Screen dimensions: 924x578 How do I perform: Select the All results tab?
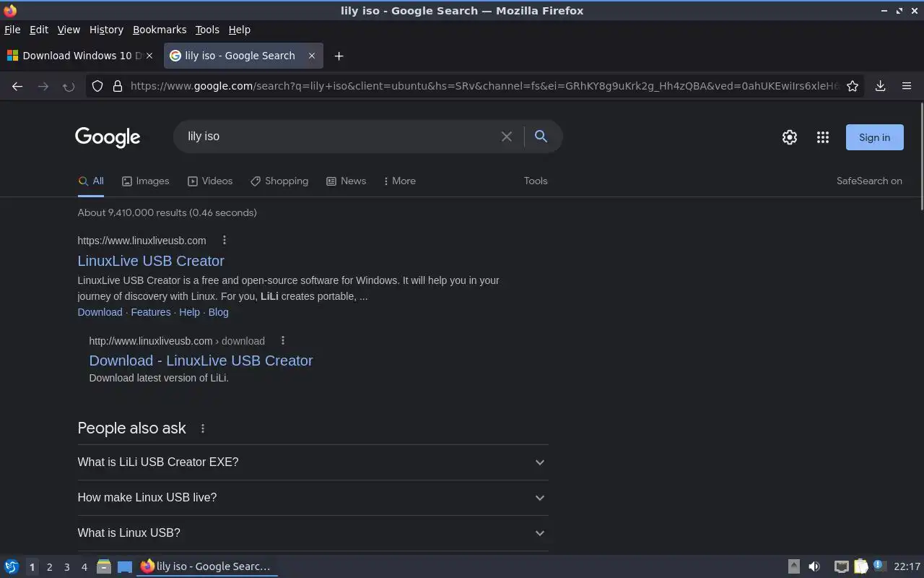tap(91, 181)
